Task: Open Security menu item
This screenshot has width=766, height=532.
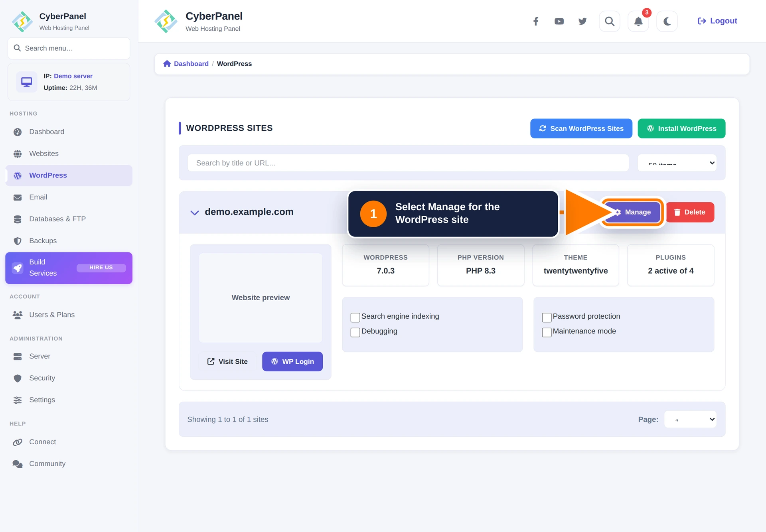Action: pos(69,378)
